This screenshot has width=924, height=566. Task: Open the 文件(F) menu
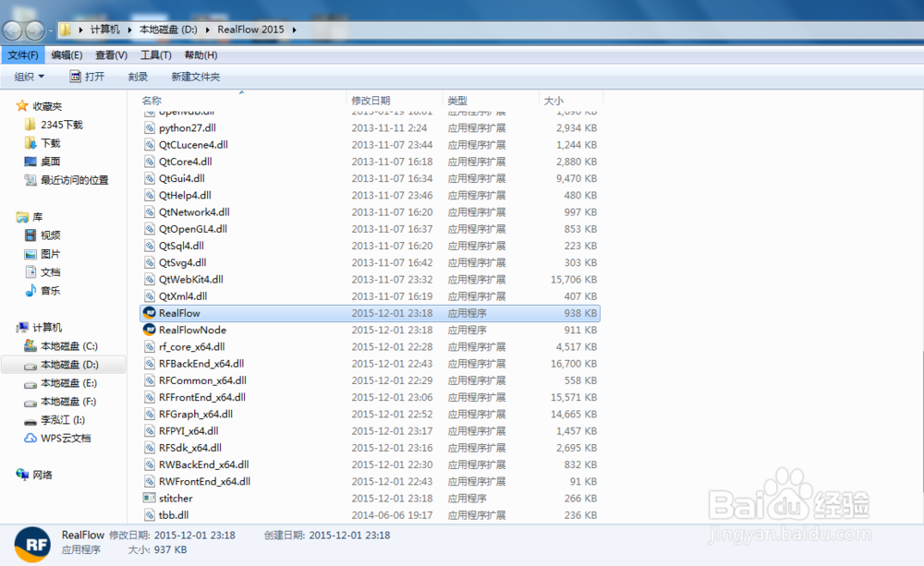[23, 54]
